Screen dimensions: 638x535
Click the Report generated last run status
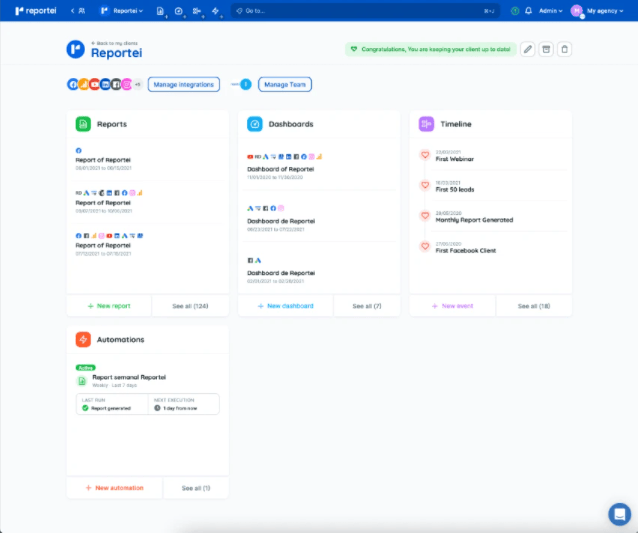tap(107, 409)
